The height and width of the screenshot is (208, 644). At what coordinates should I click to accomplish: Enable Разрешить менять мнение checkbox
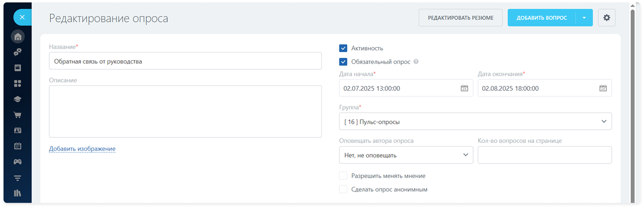[x=343, y=176]
